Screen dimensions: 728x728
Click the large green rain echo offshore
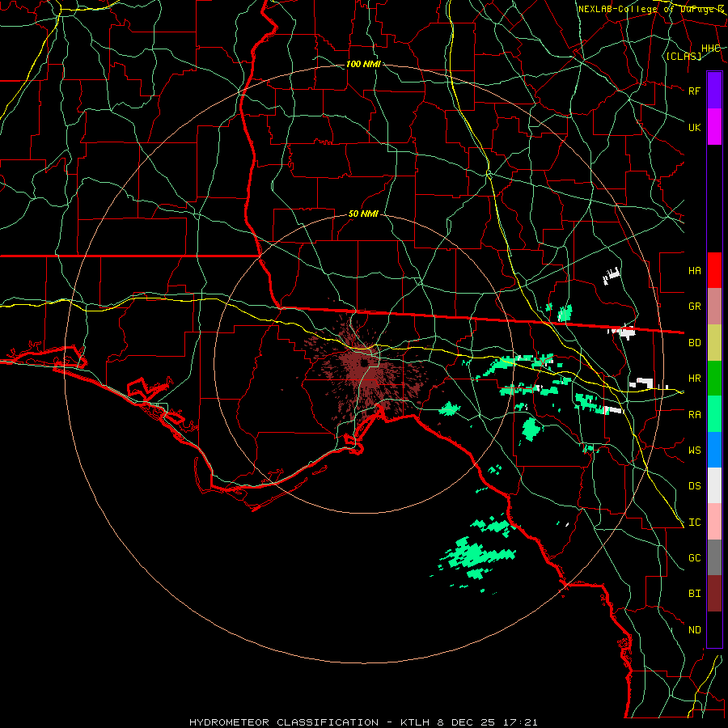point(476,556)
